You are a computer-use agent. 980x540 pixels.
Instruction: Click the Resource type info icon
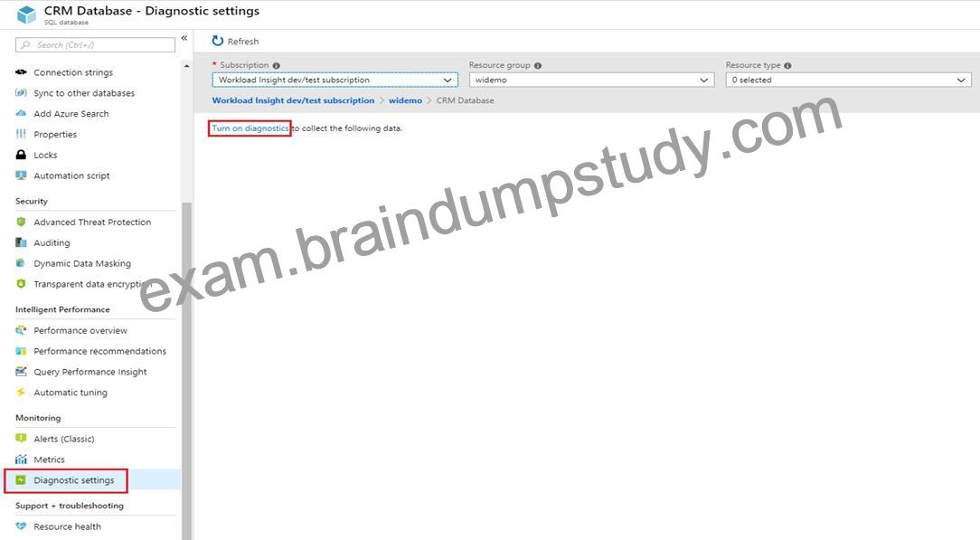(x=787, y=65)
